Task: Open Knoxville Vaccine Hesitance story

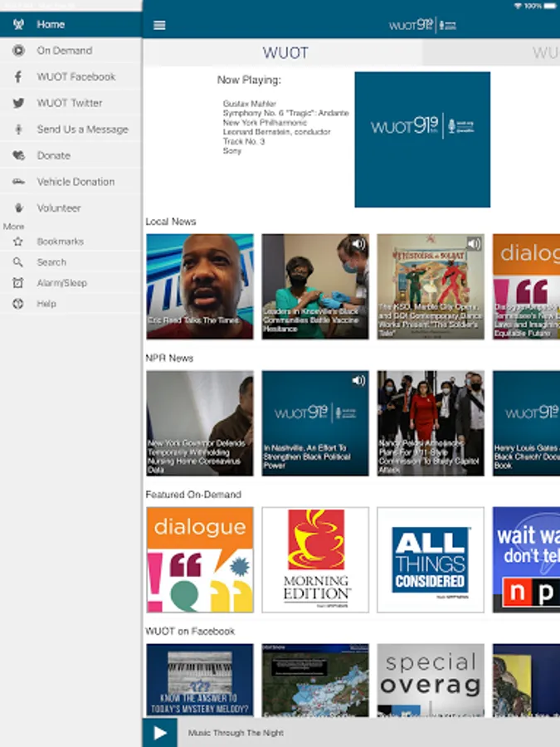Action: 315,286
